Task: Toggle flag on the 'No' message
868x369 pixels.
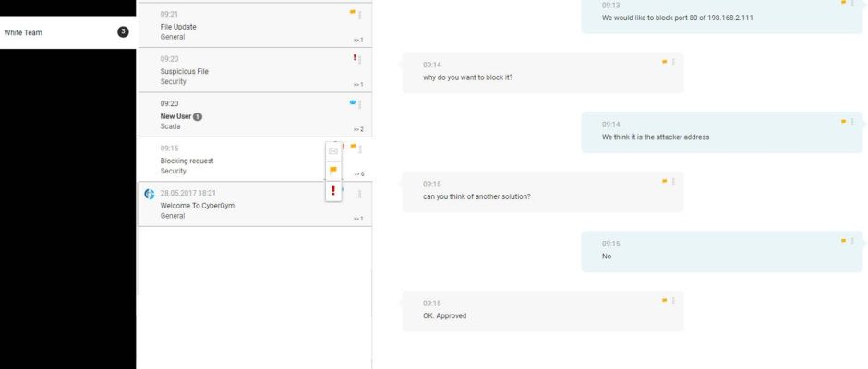Action: (x=844, y=241)
